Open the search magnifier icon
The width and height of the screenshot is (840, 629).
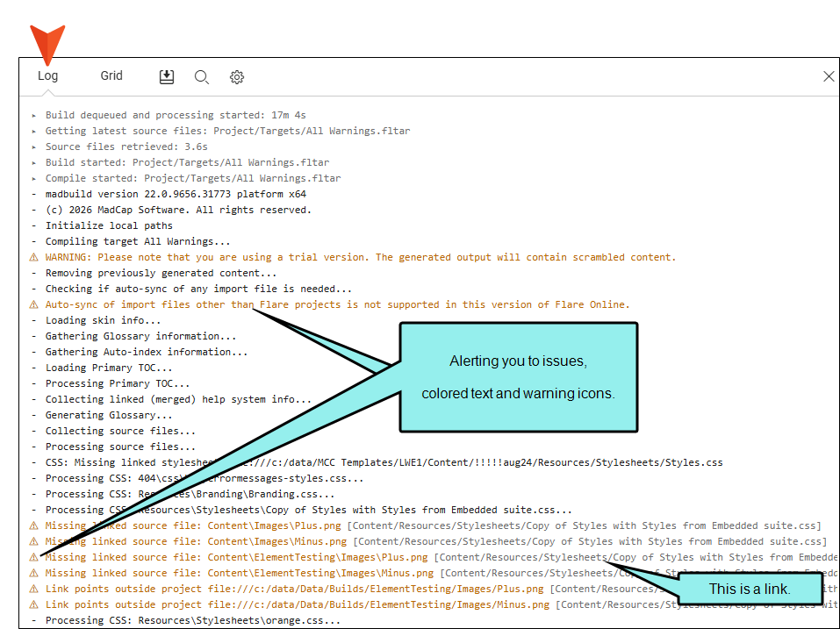coord(201,77)
